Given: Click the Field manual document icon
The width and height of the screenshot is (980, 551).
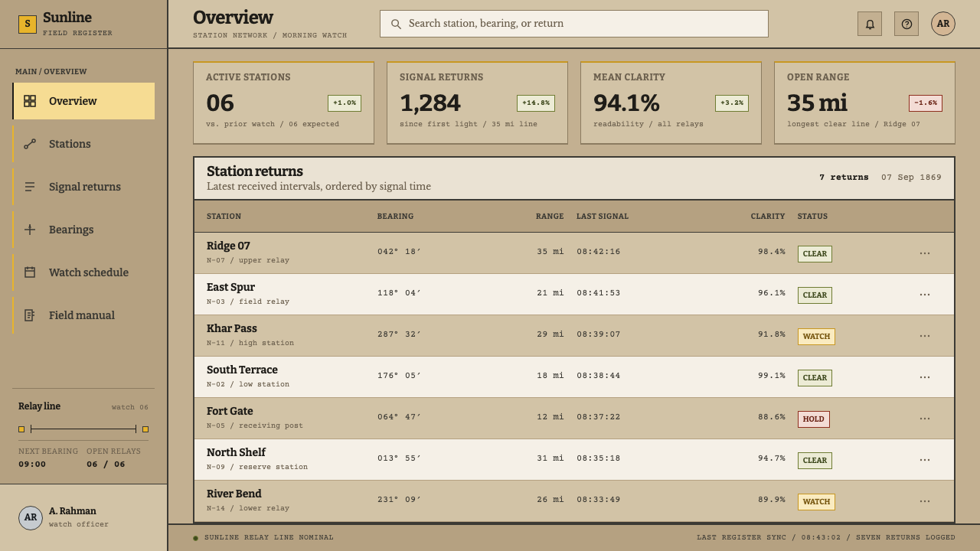Looking at the screenshot, I should (30, 315).
